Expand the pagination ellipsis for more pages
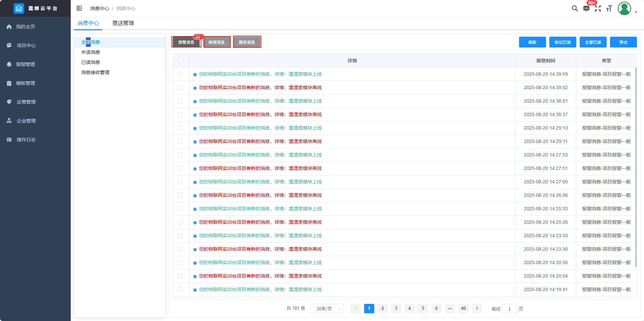The width and height of the screenshot is (644, 321). click(450, 309)
